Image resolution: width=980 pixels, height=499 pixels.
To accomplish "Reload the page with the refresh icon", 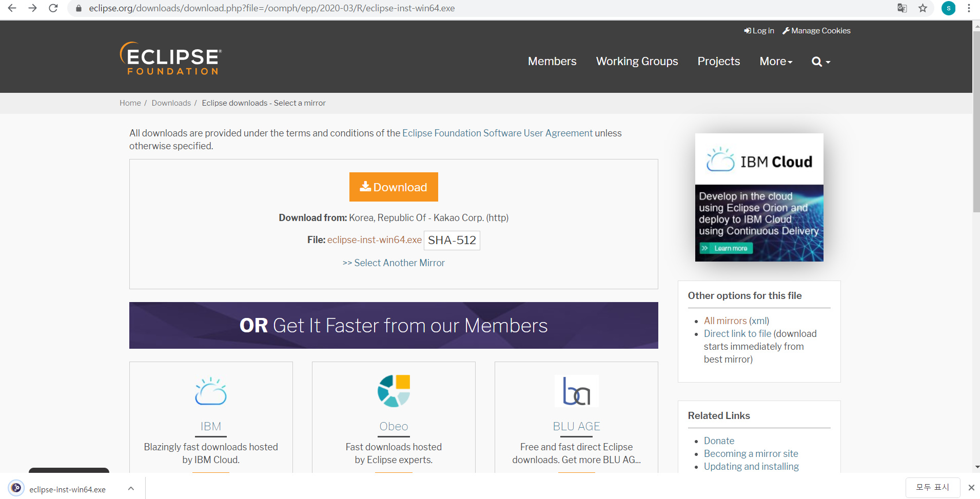I will click(53, 8).
